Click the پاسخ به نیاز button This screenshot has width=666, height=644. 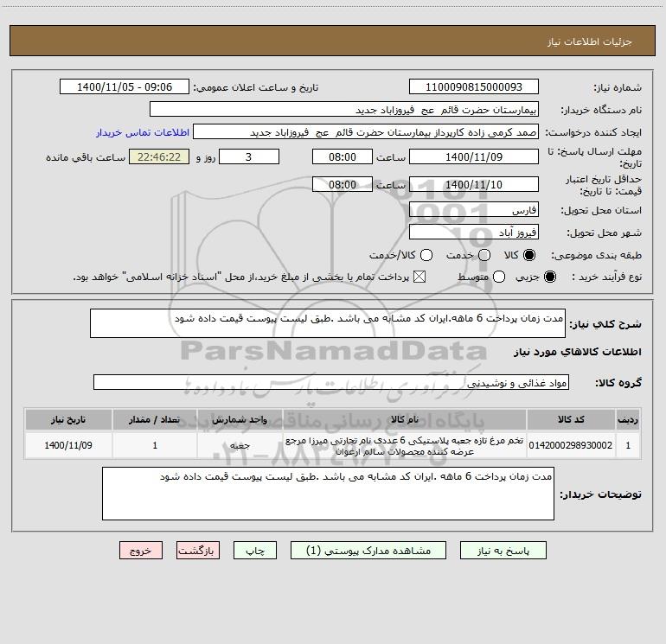pos(503,551)
